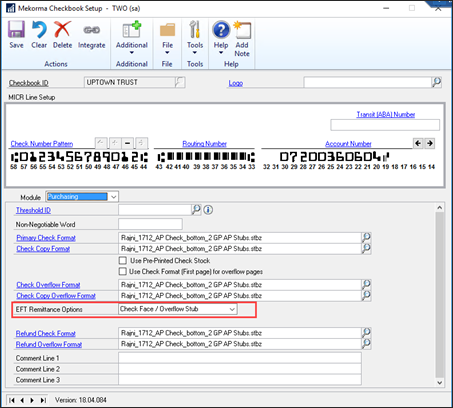Click the Integrate chain icon
This screenshot has height=408, width=453.
(x=92, y=30)
